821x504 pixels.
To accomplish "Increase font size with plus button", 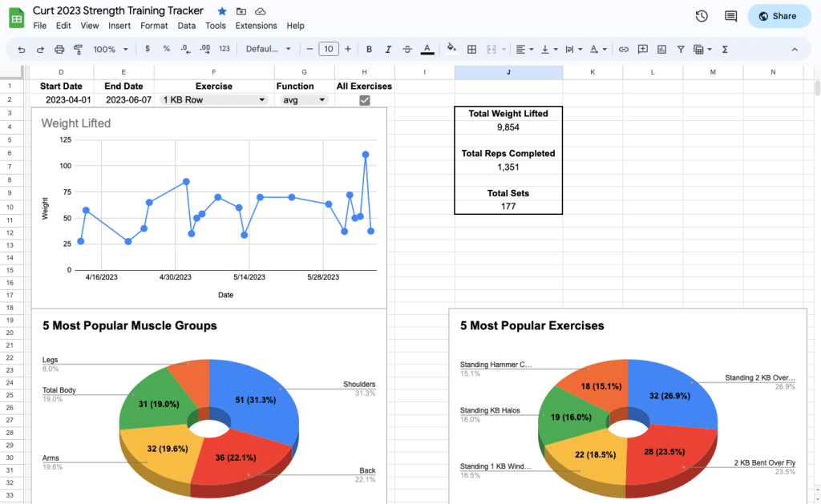I will (x=348, y=49).
